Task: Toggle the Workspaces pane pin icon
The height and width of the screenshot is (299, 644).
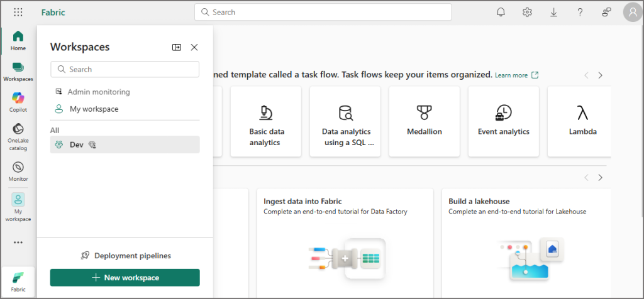Action: 177,47
